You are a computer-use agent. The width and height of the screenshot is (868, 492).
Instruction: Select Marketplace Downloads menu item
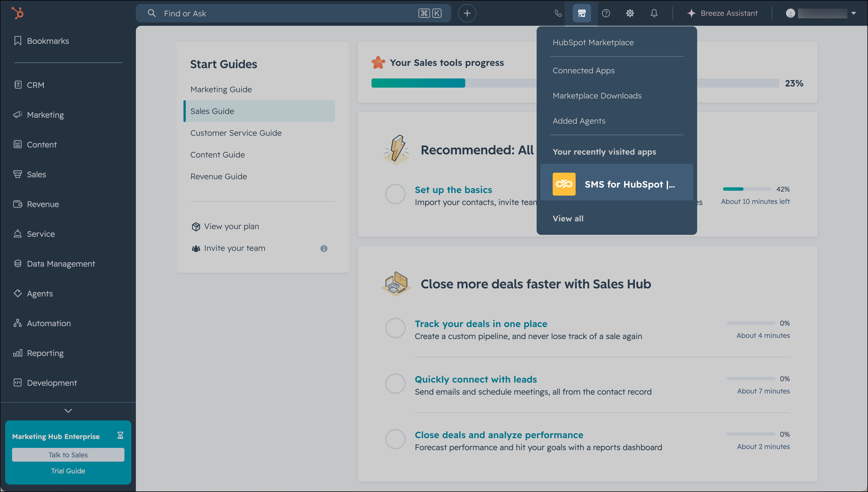coord(597,96)
